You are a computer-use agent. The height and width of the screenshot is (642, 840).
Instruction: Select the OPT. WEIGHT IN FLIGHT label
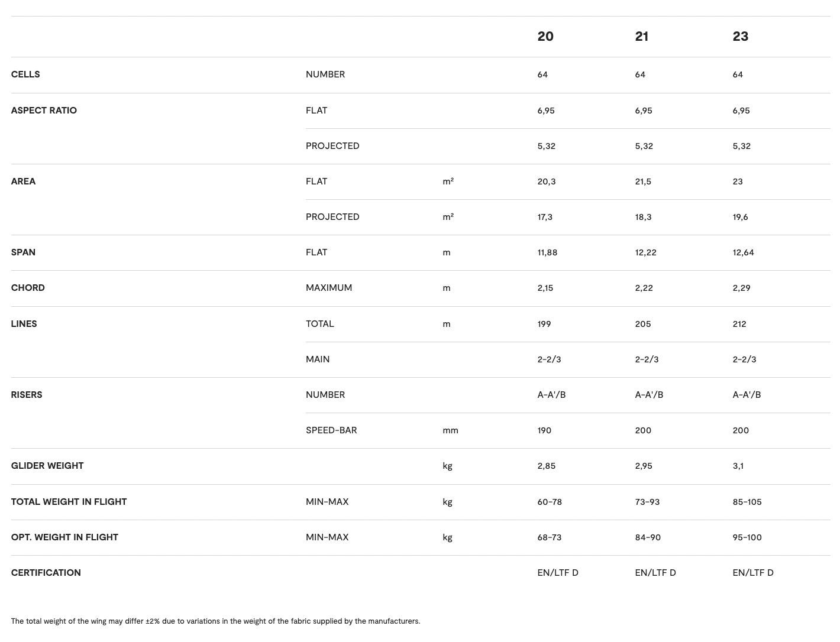[64, 537]
